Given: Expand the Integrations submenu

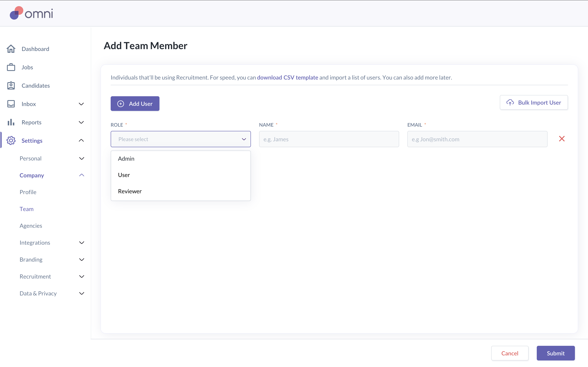Looking at the screenshot, I should pos(82,242).
